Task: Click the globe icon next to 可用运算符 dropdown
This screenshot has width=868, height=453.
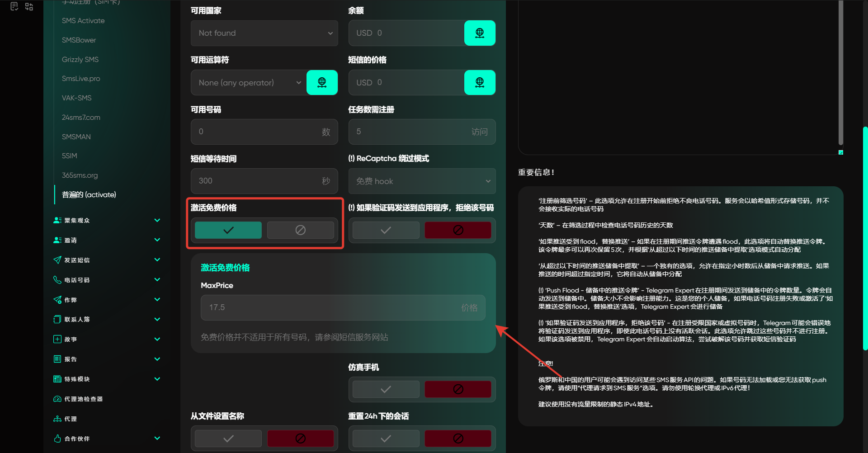Action: (x=322, y=82)
